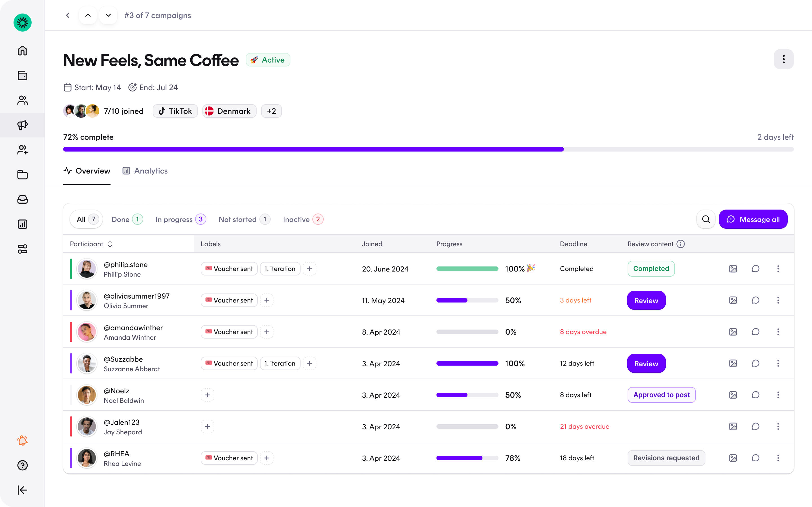Image resolution: width=812 pixels, height=507 pixels.
Task: Open the help question mark icon
Action: click(23, 465)
